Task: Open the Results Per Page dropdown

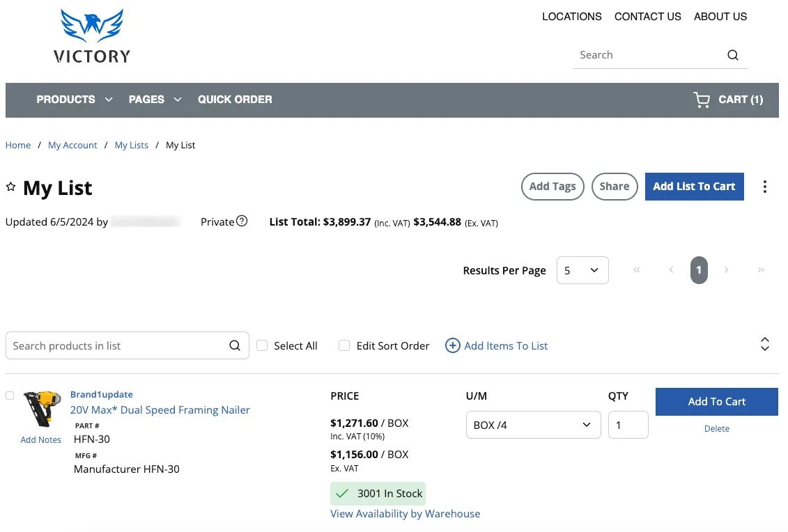Action: [x=582, y=270]
